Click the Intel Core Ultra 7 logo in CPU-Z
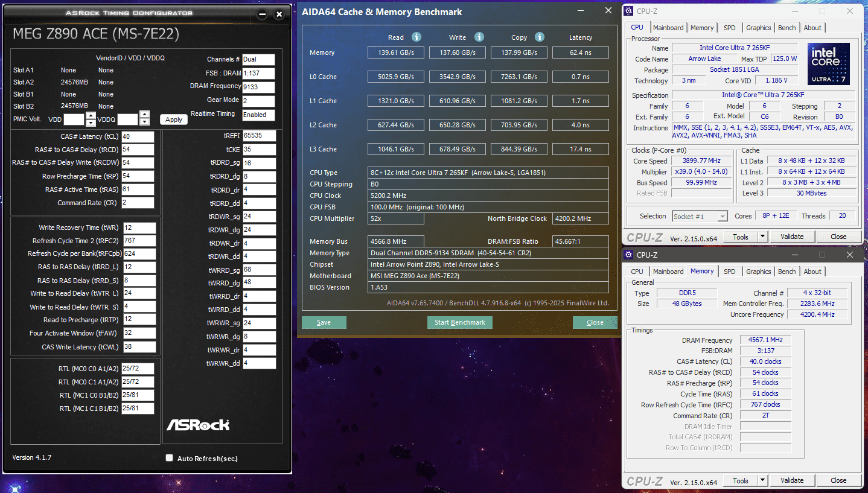The width and height of the screenshot is (868, 493). (x=828, y=64)
